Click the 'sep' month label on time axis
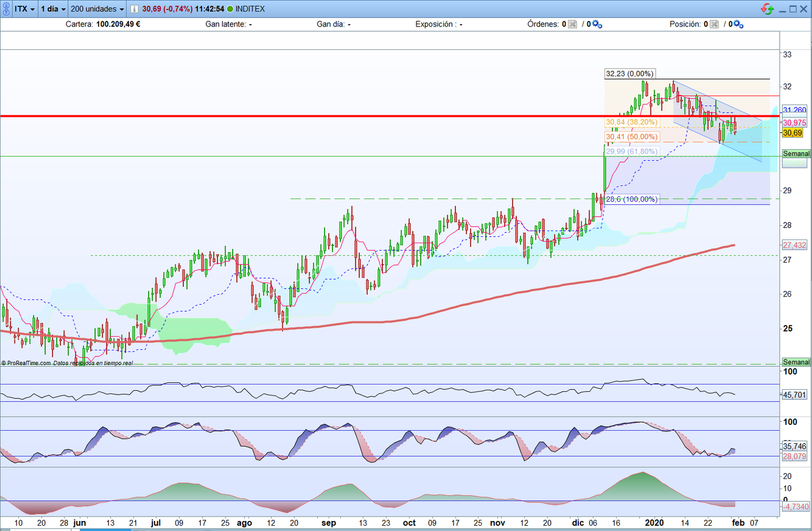Image resolution: width=812 pixels, height=531 pixels. pyautogui.click(x=329, y=523)
